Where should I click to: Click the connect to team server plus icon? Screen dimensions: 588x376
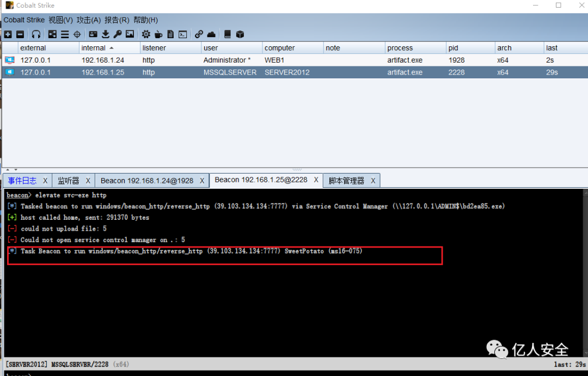click(x=8, y=34)
